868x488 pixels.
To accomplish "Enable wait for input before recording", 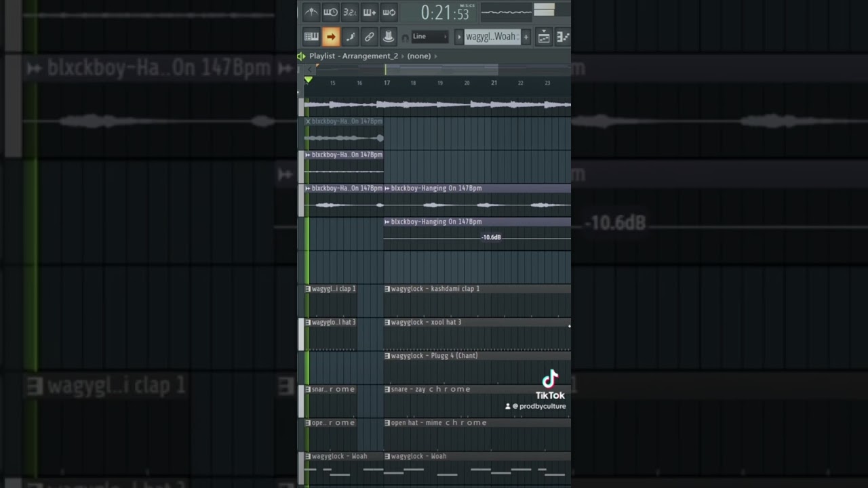I will (x=330, y=12).
